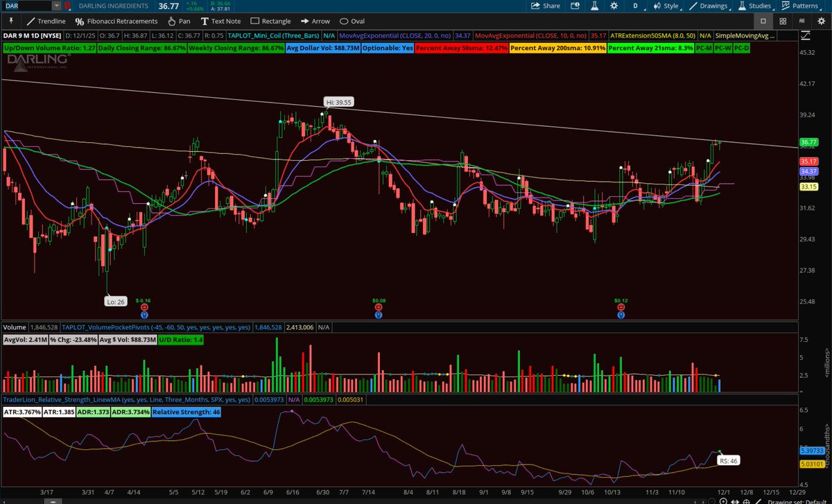Switch to four-chart grid layout icon
This screenshot has height=504, width=832.
(x=783, y=21)
